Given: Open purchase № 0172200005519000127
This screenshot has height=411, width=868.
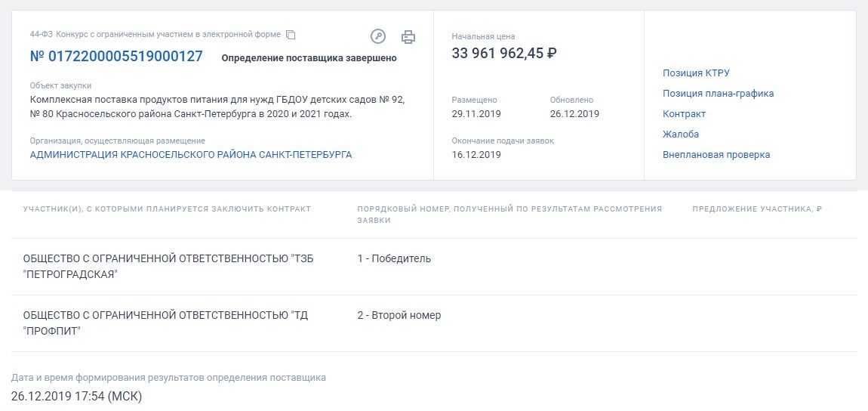Looking at the screenshot, I should pyautogui.click(x=116, y=57).
